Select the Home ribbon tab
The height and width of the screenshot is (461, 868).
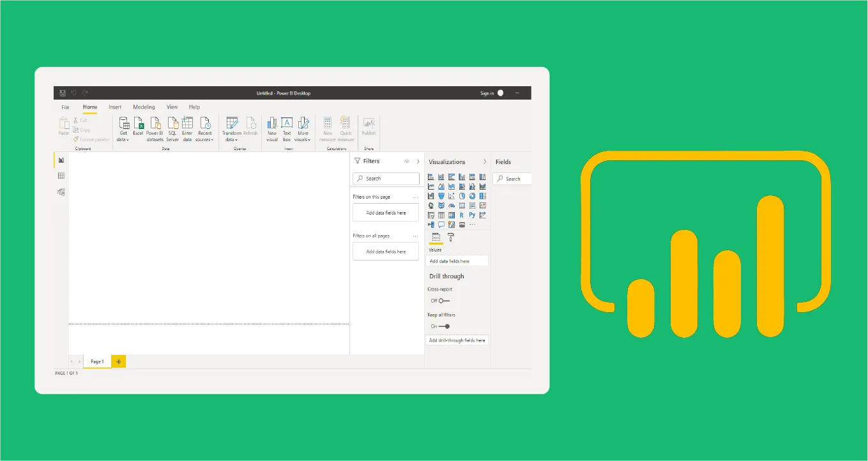(x=90, y=107)
